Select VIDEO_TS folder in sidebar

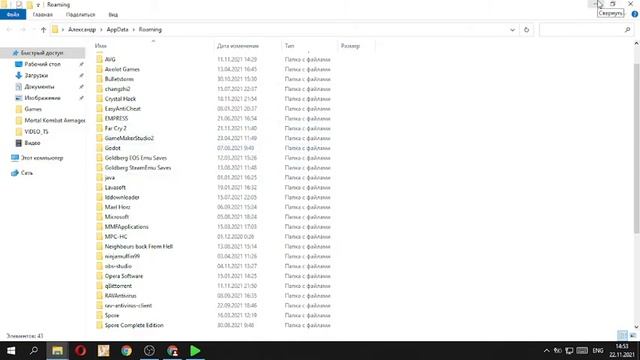pyautogui.click(x=36, y=131)
